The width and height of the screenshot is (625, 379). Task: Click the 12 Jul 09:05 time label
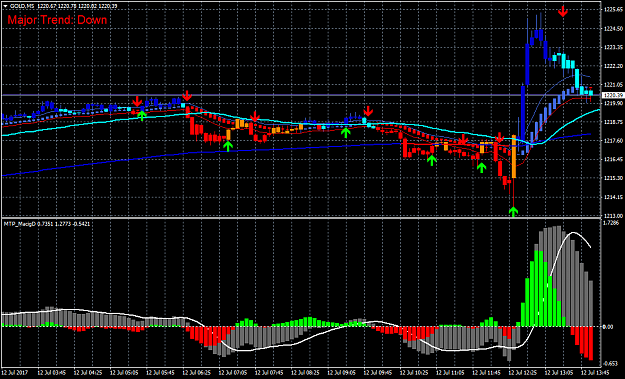tap(342, 373)
